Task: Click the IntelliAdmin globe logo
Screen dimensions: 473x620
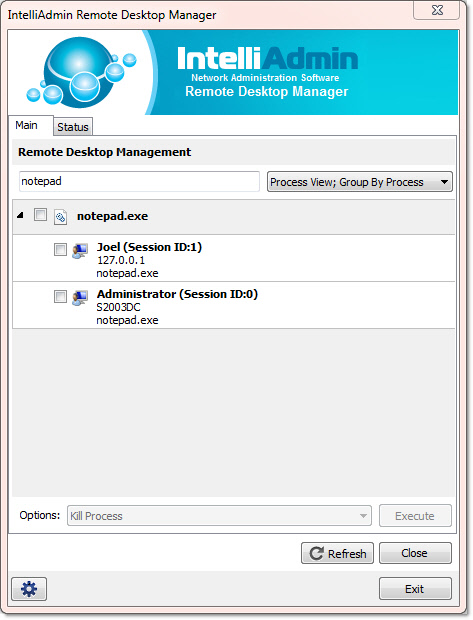Action: point(81,73)
